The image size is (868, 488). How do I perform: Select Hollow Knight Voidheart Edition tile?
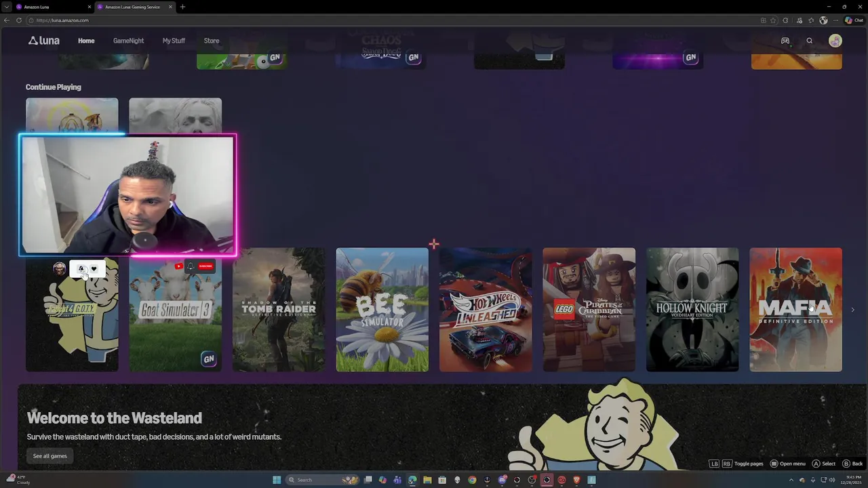(692, 310)
